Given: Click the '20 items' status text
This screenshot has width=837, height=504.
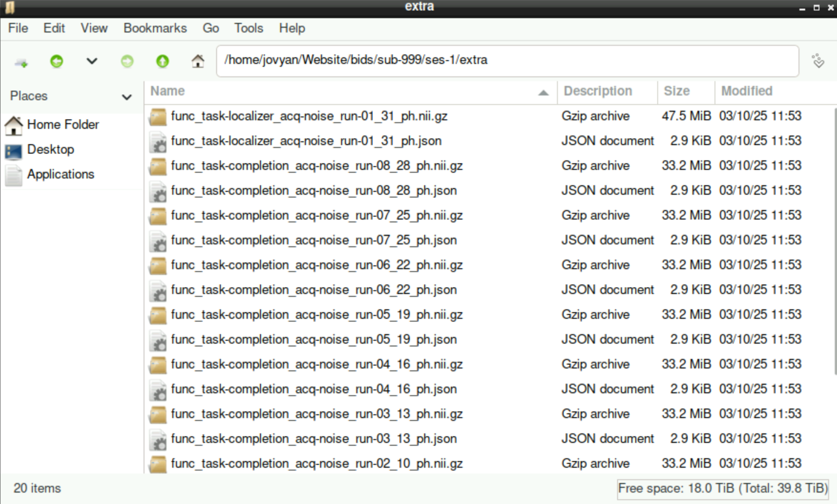Looking at the screenshot, I should point(37,489).
